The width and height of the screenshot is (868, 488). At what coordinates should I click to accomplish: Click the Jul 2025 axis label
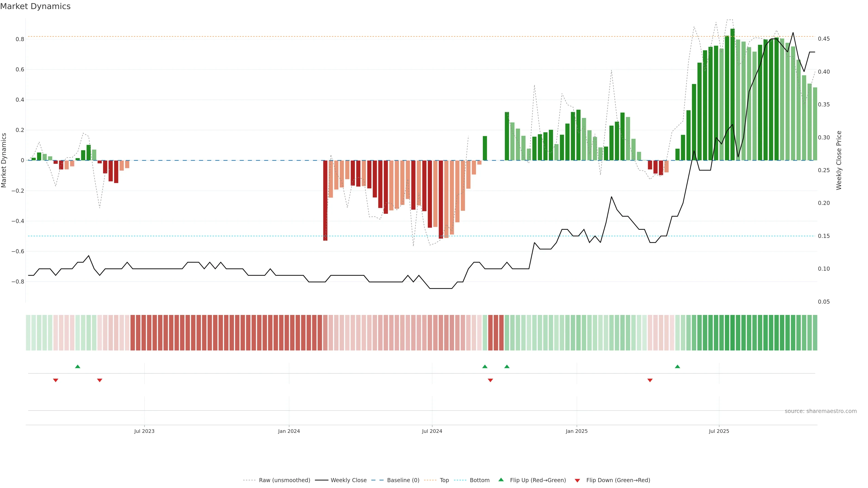pyautogui.click(x=719, y=431)
